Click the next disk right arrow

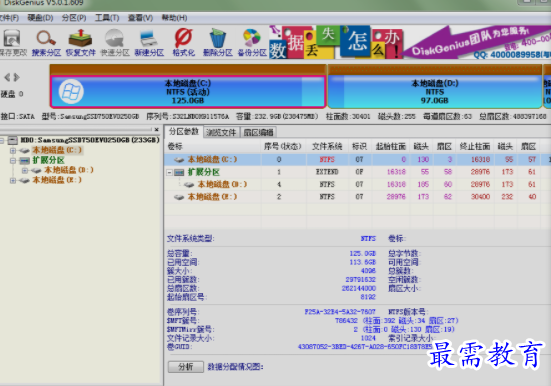click(17, 77)
